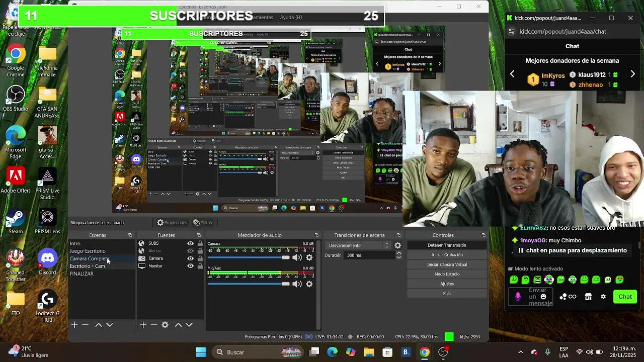Screen dimensions: 644x362
Task: Click the green Chat send button
Action: point(625,297)
